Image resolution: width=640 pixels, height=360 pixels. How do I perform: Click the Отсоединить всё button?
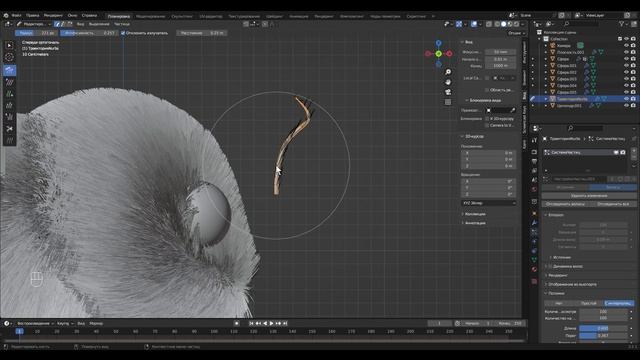612,204
